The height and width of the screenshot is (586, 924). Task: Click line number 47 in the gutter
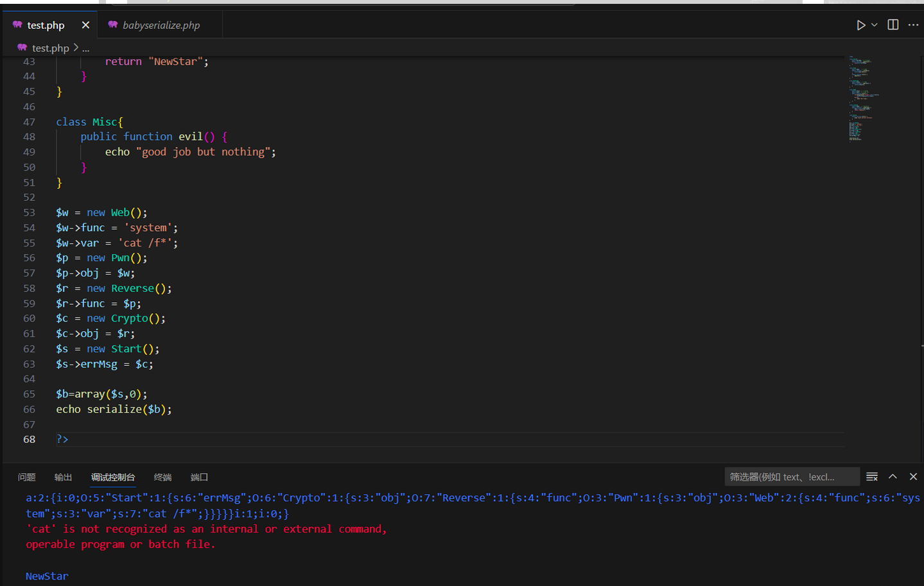coord(30,122)
